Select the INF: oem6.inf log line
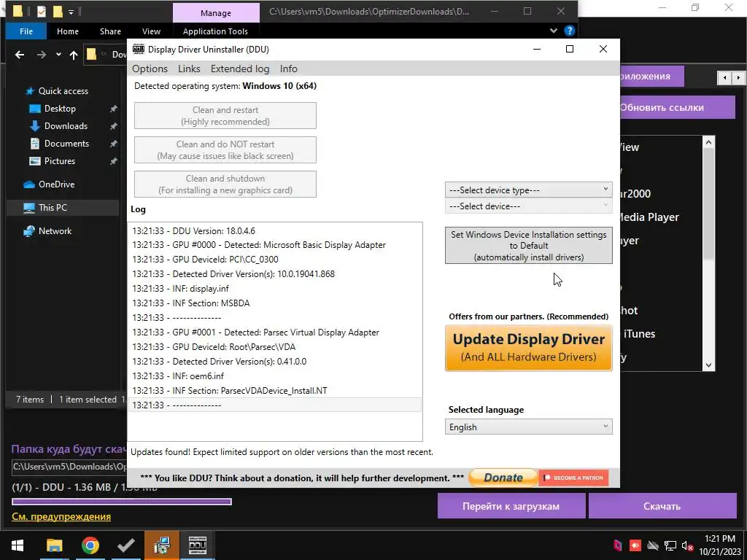Image resolution: width=747 pixels, height=560 pixels. coord(275,376)
